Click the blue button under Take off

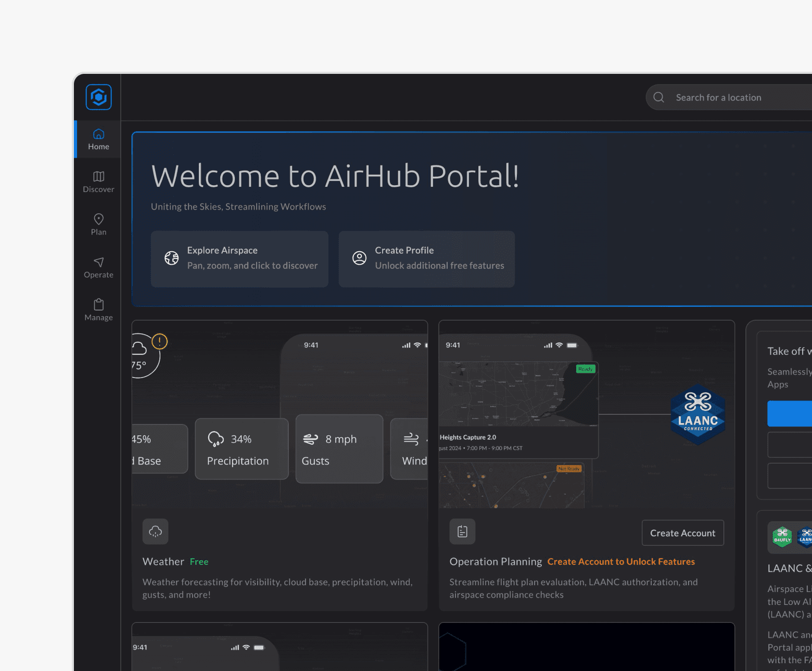tap(790, 414)
